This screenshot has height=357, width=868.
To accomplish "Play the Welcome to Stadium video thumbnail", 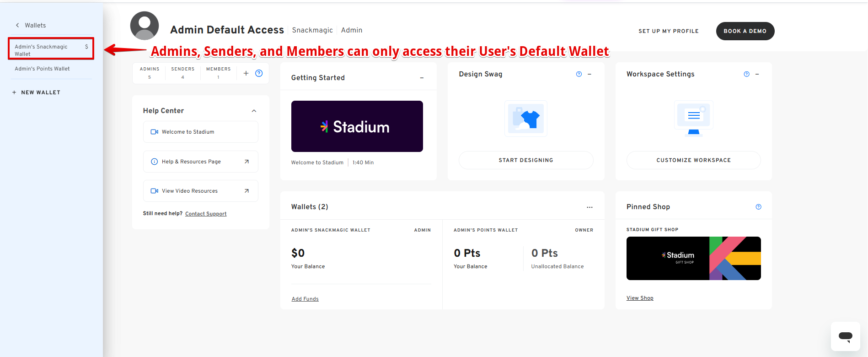I will pos(357,126).
